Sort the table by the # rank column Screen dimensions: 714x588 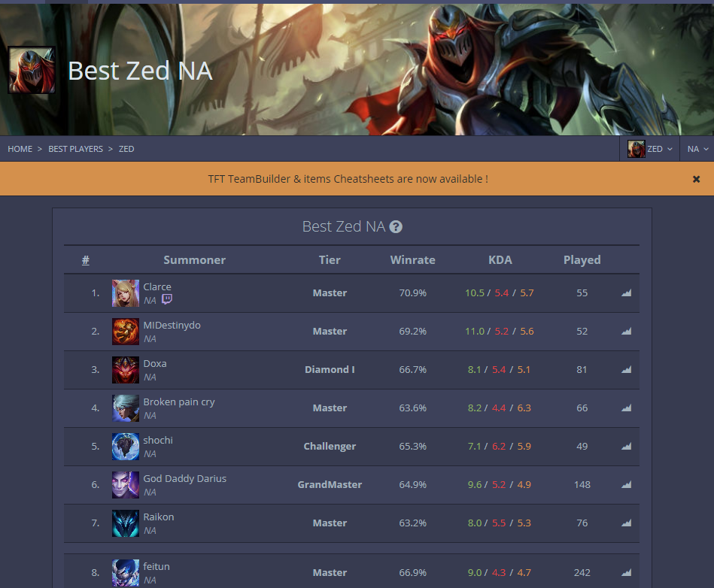tap(86, 260)
